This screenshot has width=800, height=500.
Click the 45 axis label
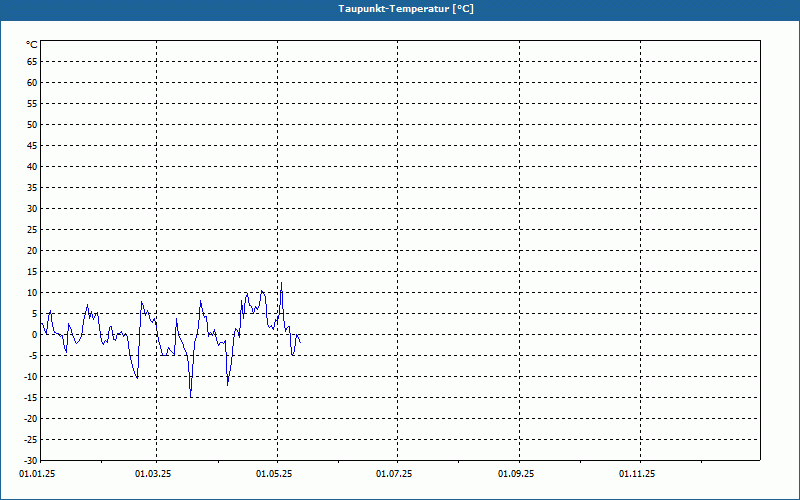pos(32,145)
